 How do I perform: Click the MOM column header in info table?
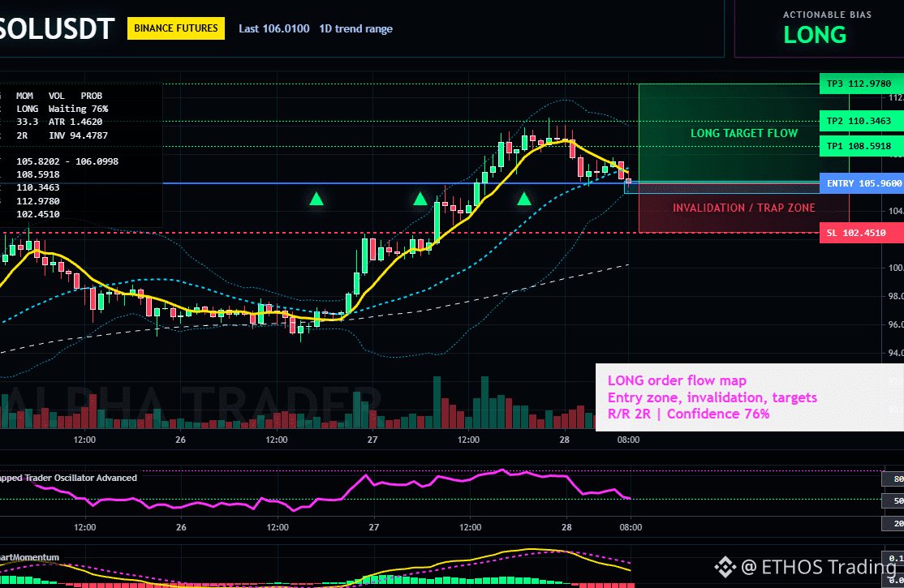(x=24, y=96)
